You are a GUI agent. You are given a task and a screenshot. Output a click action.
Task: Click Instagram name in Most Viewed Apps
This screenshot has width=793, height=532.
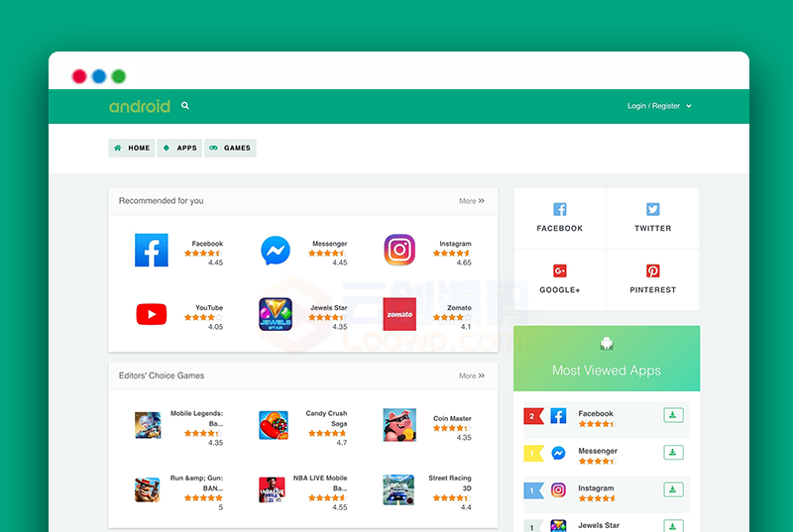coord(596,488)
